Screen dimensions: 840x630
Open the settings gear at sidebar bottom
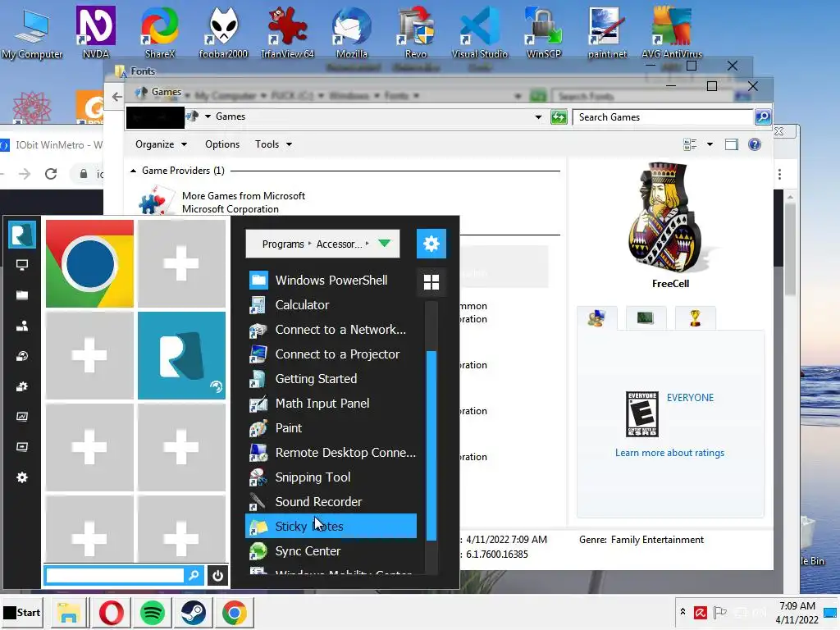click(x=22, y=477)
